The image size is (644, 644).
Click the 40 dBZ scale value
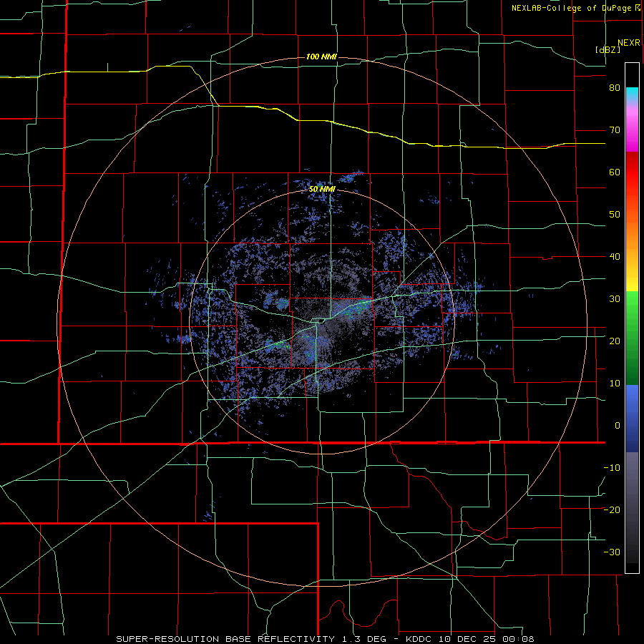615,257
